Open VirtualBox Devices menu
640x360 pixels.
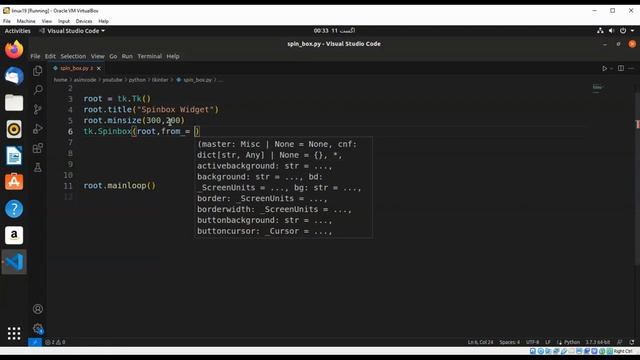[x=84, y=21]
